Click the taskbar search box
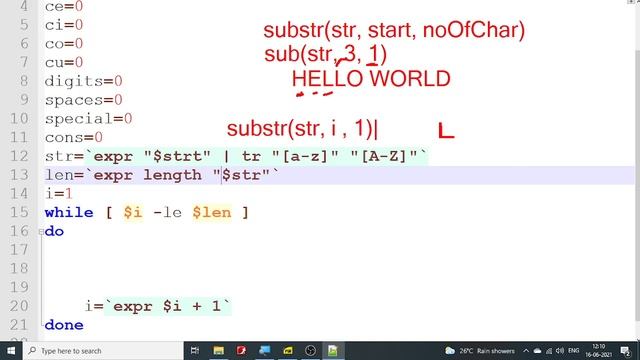Viewport: 640px width, 360px height. pos(103,351)
